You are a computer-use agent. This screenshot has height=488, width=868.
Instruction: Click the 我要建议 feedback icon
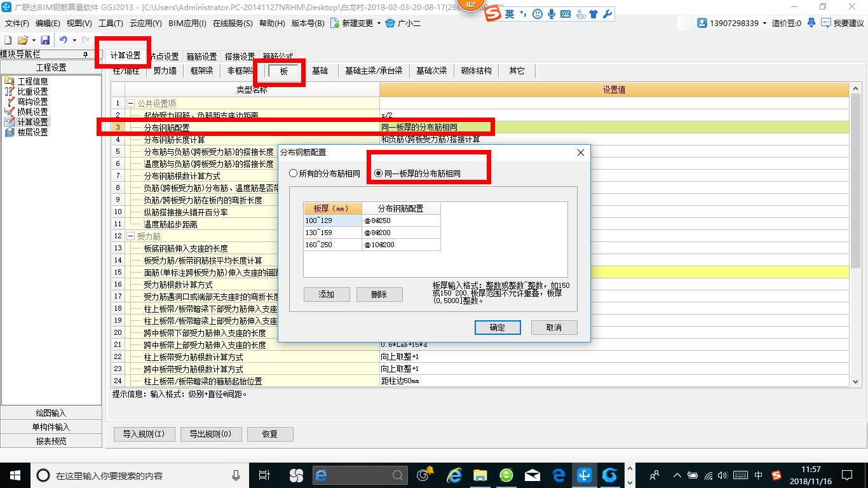tap(825, 23)
